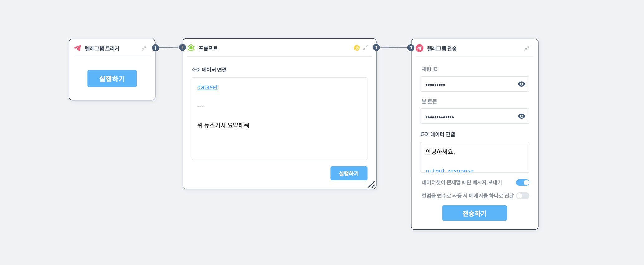Click the yellow credit icon in prompt header
Screen dimensions: 644x265
click(357, 48)
